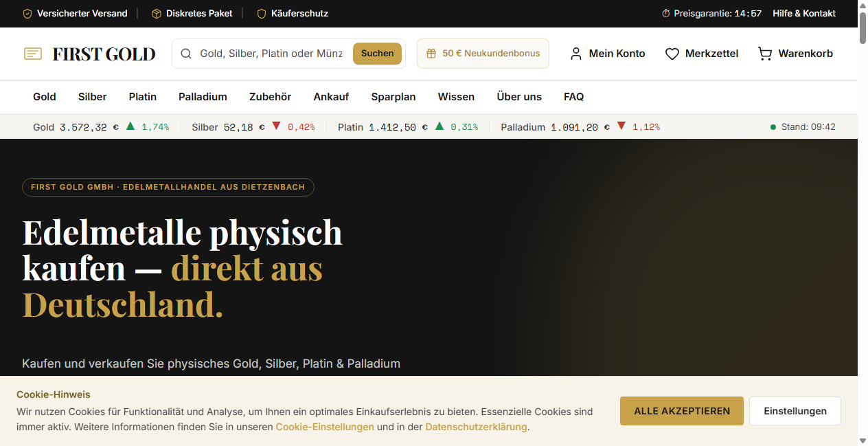Click the shield icon next to Versicherter Versand

pyautogui.click(x=27, y=14)
